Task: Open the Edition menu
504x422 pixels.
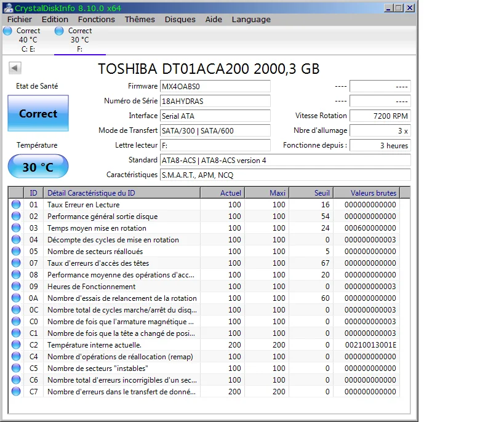Action: click(x=55, y=19)
